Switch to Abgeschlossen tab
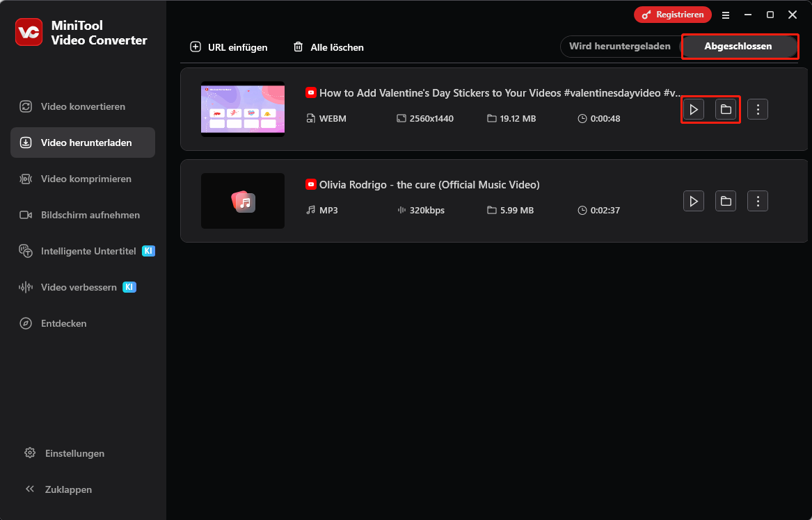Viewport: 812px width, 520px height. 738,47
